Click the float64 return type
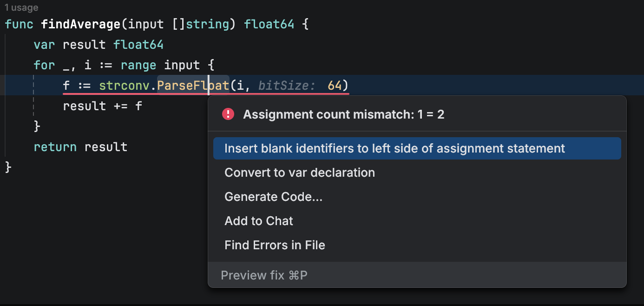Screen dimensions: 644x306 [269, 24]
